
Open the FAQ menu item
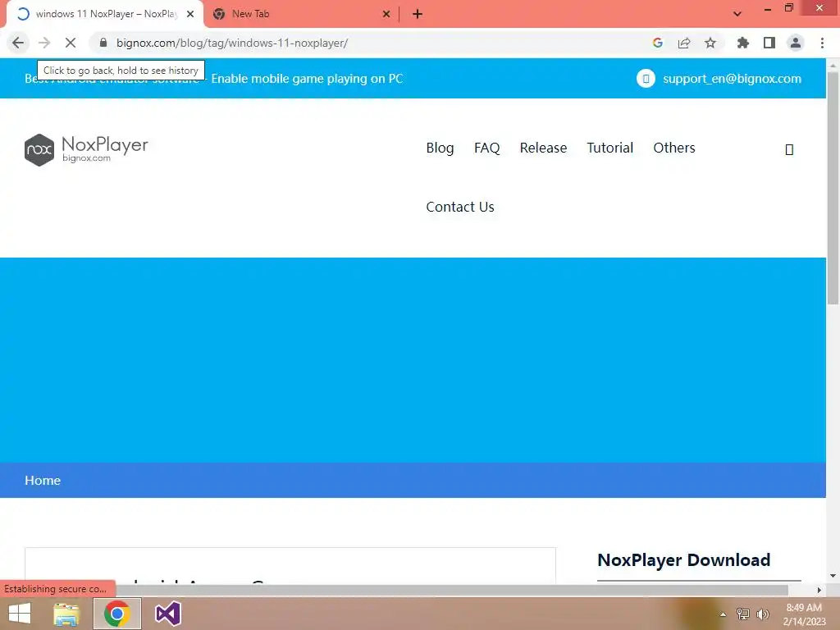coord(487,148)
